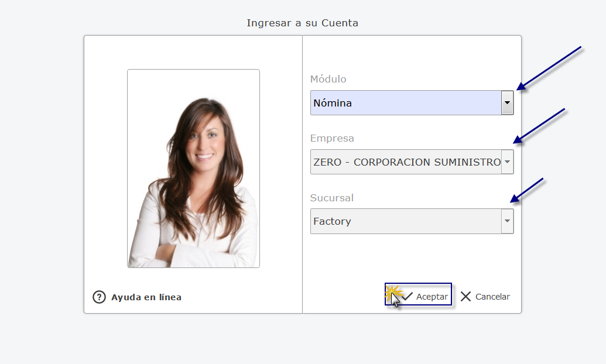The width and height of the screenshot is (606, 364).
Task: Open the Empresa dropdown arrow
Action: [507, 162]
